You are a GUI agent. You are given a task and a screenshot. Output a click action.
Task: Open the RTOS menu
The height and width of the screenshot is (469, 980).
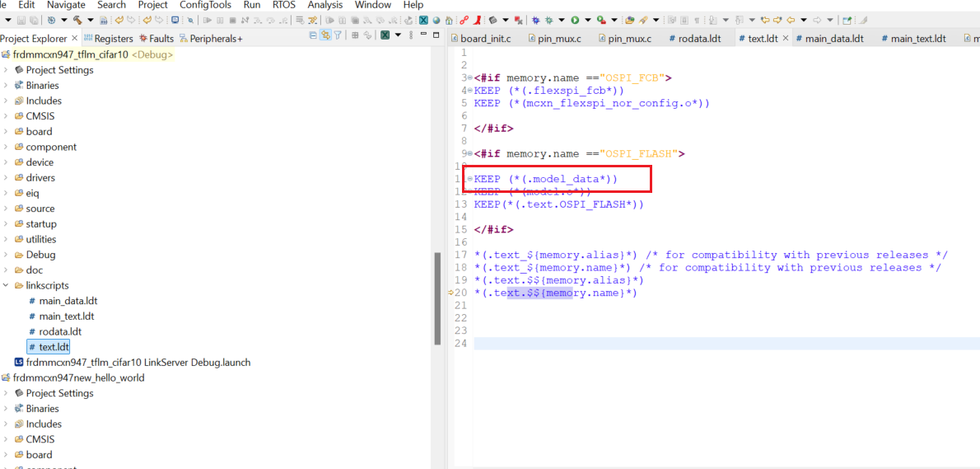284,4
